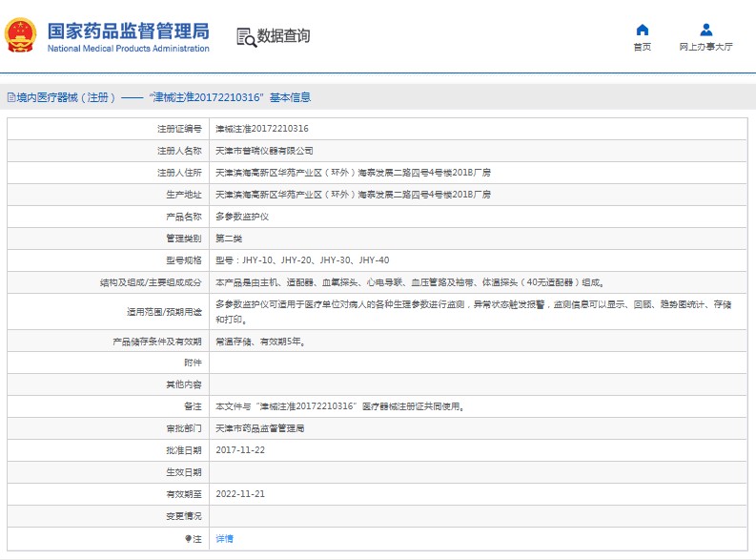756x560 pixels.
Task: Click the 变更情况 row label
Action: click(x=184, y=516)
